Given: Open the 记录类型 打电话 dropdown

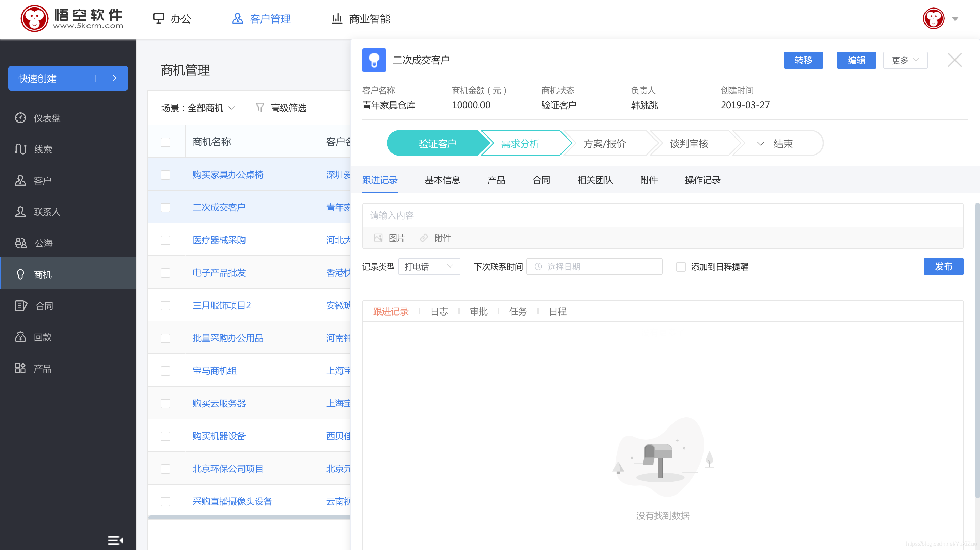Looking at the screenshot, I should pyautogui.click(x=429, y=266).
